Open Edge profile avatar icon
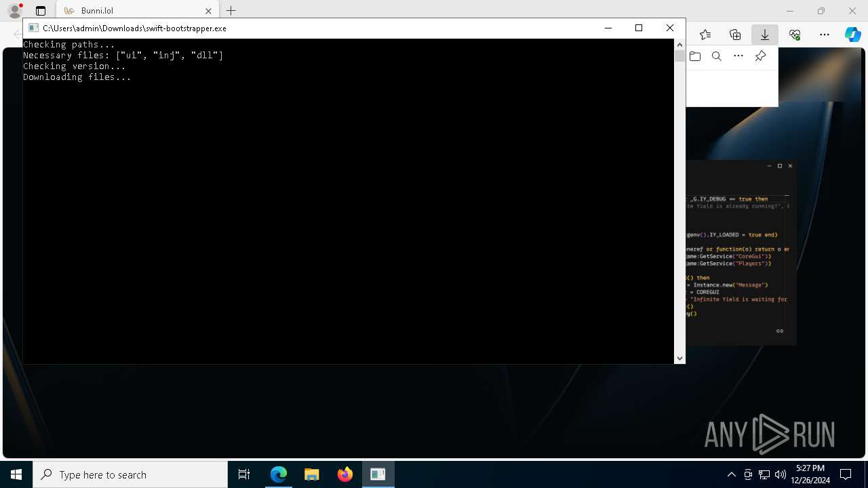868x488 pixels. [x=15, y=11]
